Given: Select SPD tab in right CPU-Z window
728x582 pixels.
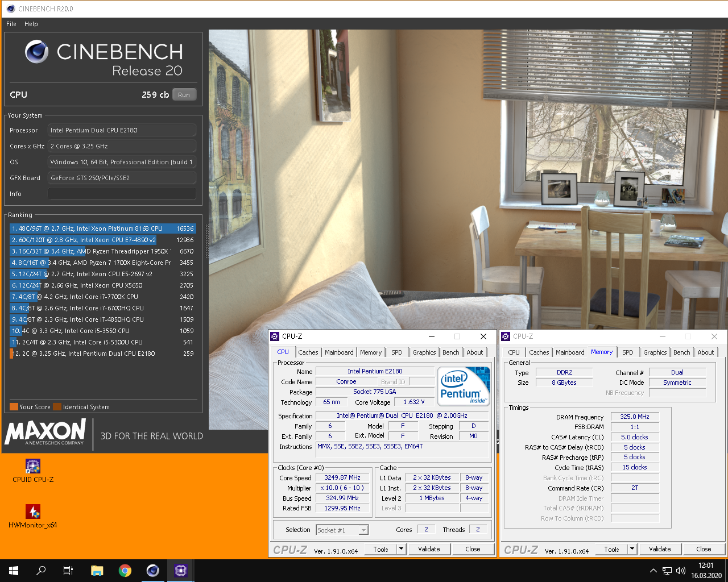Looking at the screenshot, I should click(x=628, y=352).
